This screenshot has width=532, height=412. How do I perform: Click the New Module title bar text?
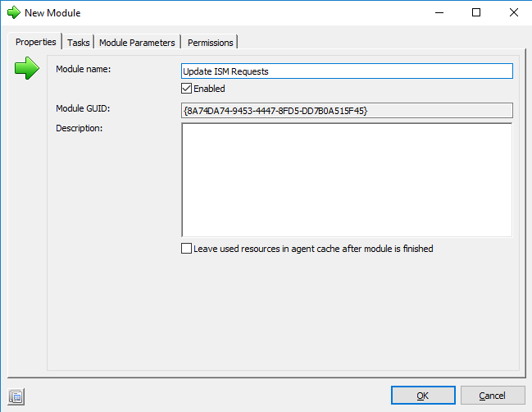52,13
